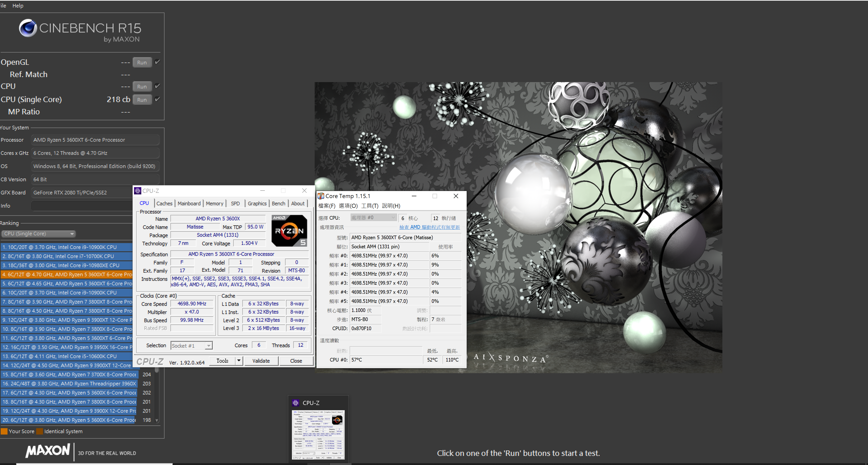The image size is (868, 465).
Task: Click the Processor field AMD Ryzen 5 3600XT
Action: click(95, 140)
